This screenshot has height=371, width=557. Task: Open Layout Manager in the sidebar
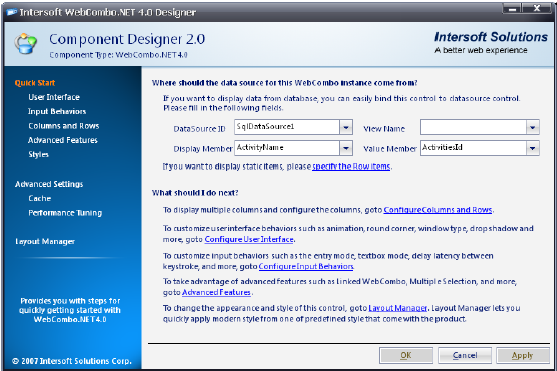(45, 241)
